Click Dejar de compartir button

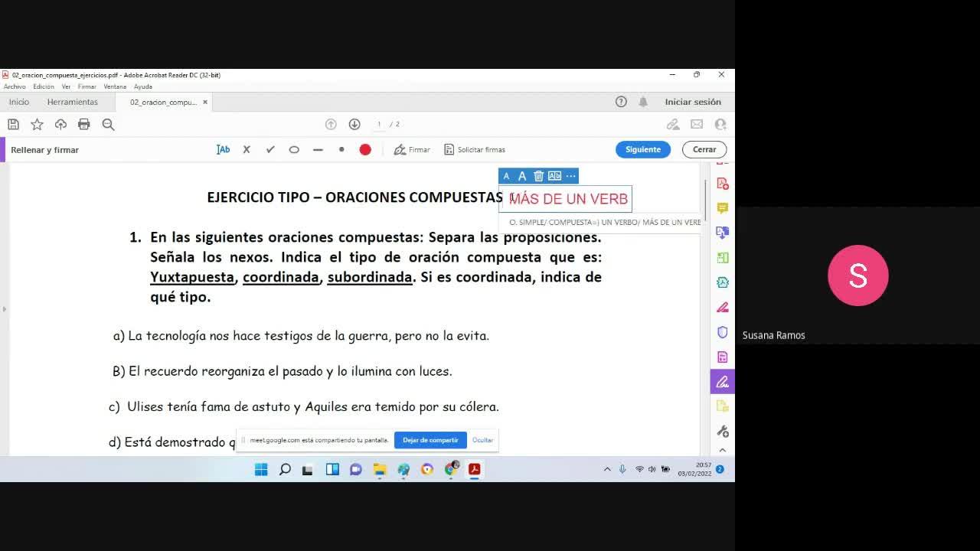[430, 440]
